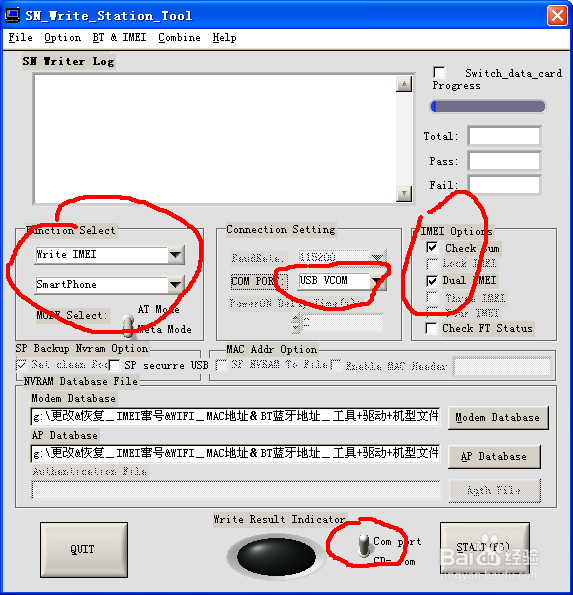Click the Progress bar
The height and width of the screenshot is (595, 573).
click(x=488, y=106)
